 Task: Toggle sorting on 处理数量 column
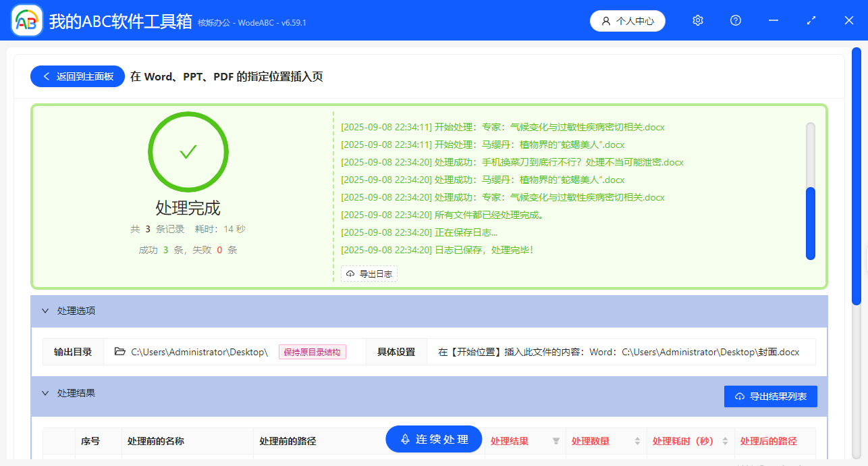(637, 441)
